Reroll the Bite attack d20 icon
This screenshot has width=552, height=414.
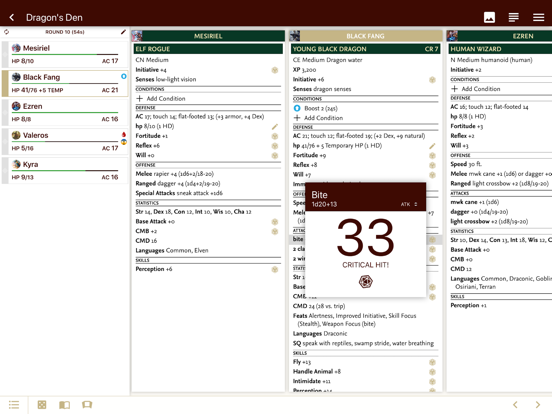pos(365,281)
